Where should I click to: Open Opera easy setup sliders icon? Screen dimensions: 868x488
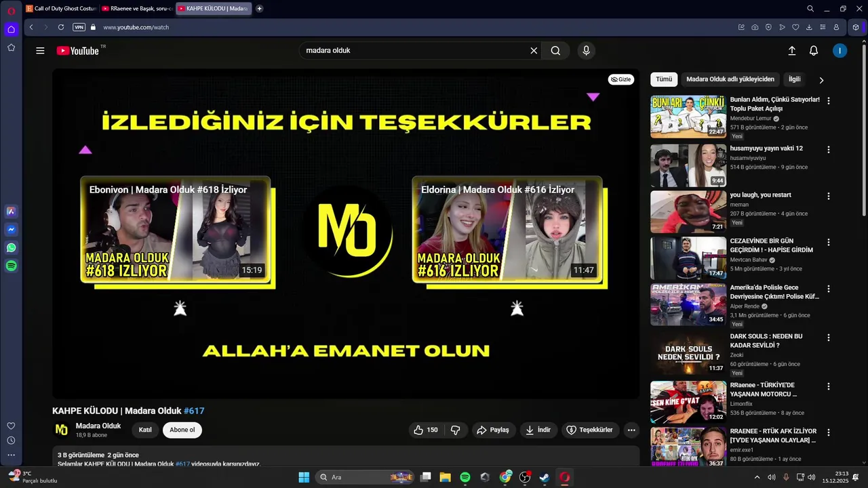[x=823, y=27]
